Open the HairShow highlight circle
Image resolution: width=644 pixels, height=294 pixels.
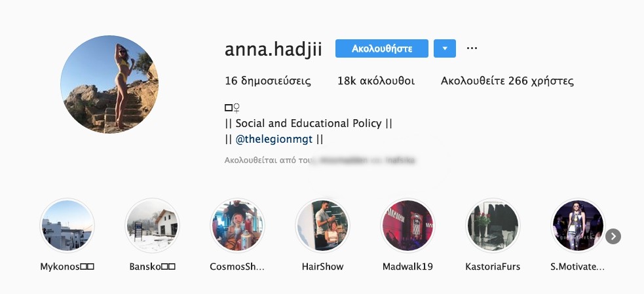(x=322, y=225)
